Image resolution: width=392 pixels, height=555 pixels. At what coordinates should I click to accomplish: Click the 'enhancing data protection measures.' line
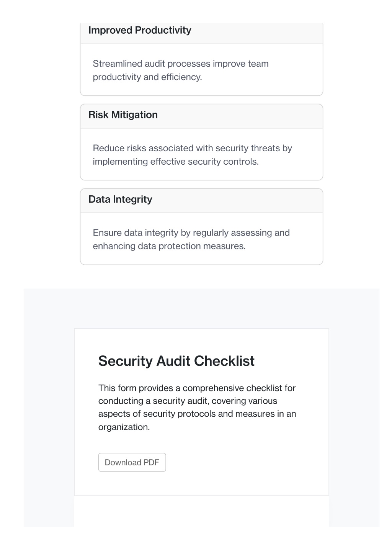[169, 246]
